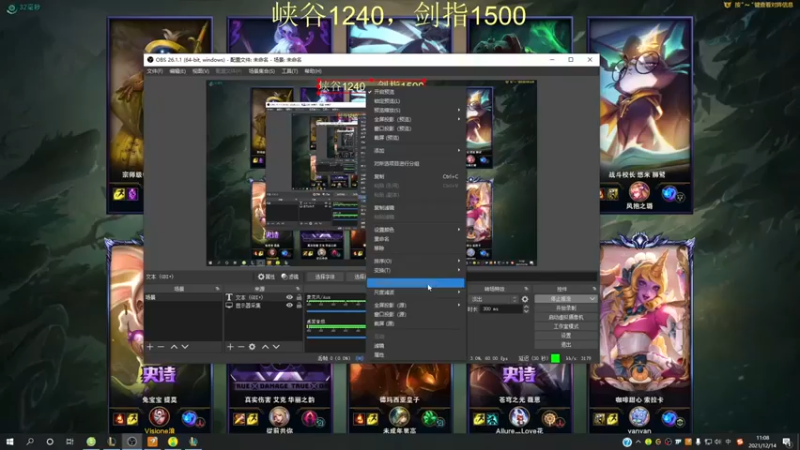Pop out the scenes dock panel icon

[217, 289]
